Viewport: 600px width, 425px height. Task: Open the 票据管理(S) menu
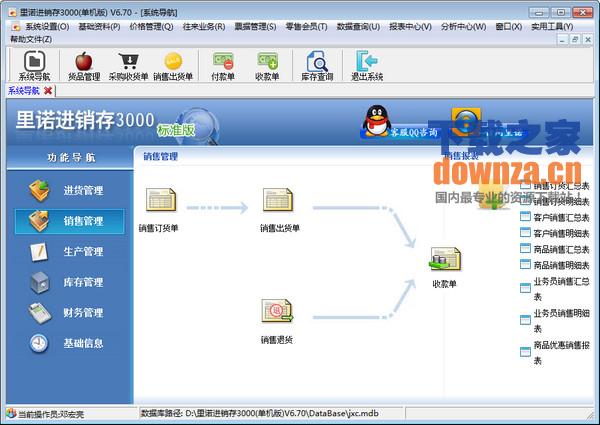(x=255, y=26)
